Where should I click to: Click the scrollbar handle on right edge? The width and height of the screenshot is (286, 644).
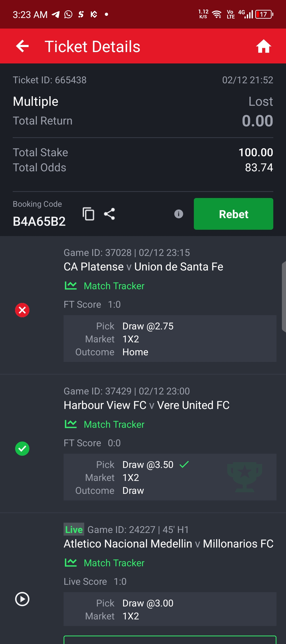[x=284, y=296]
